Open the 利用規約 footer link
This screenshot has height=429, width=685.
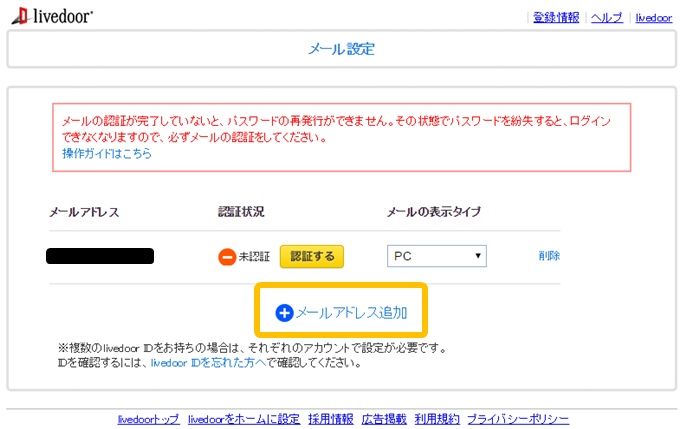point(437,419)
